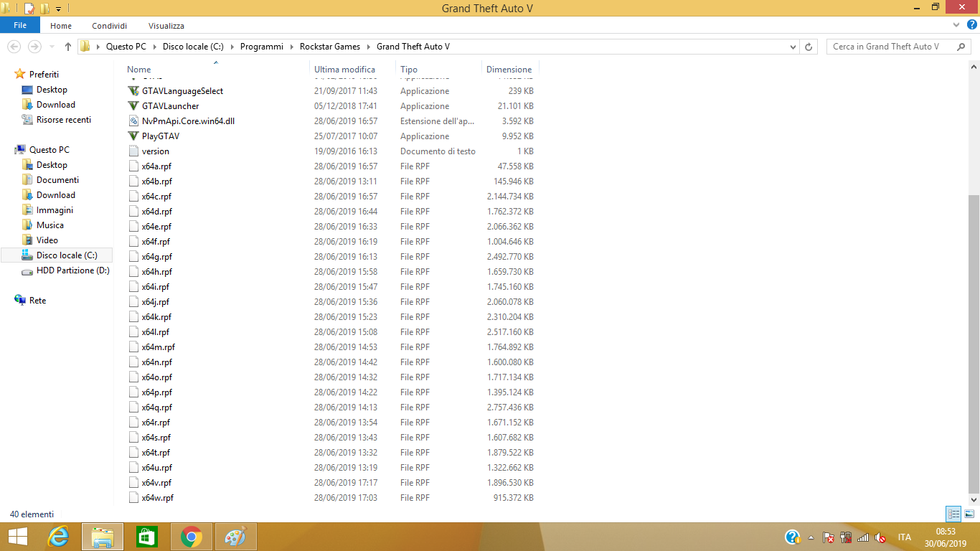
Task: Select Questo PC in the navigation pane
Action: pyautogui.click(x=50, y=150)
